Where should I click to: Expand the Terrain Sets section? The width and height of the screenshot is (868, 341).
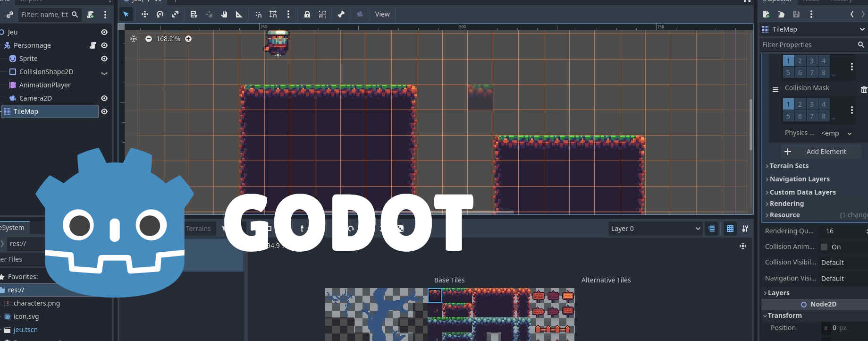pos(789,166)
